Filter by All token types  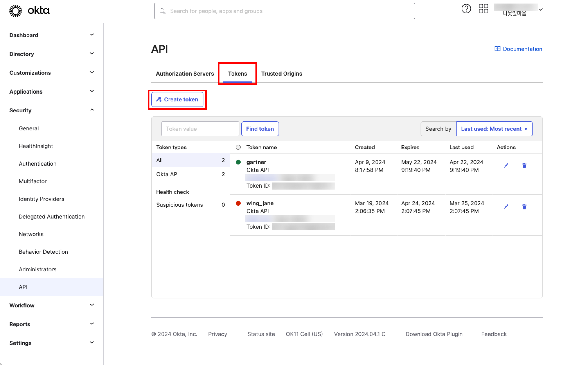coord(191,160)
